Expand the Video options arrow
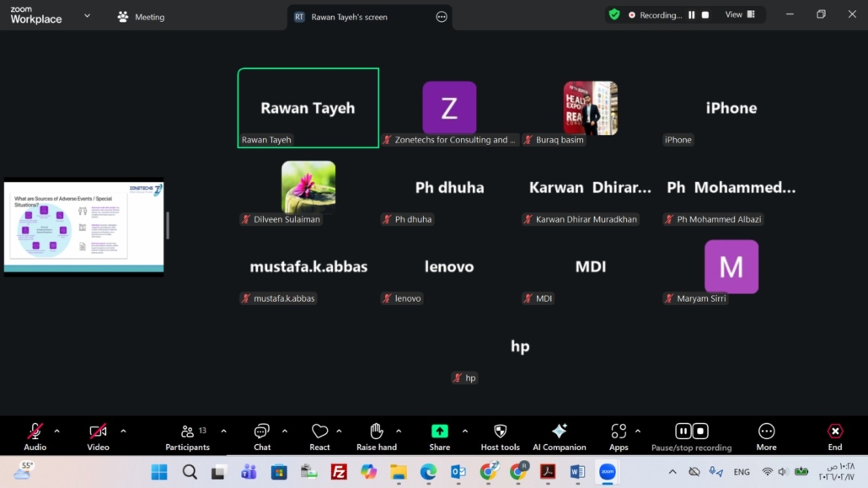The width and height of the screenshot is (868, 488). [123, 431]
